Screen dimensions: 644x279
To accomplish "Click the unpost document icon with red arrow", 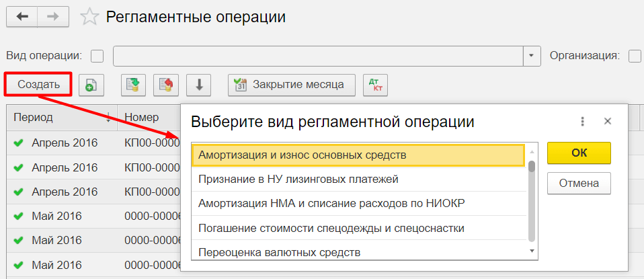I will click(x=165, y=85).
